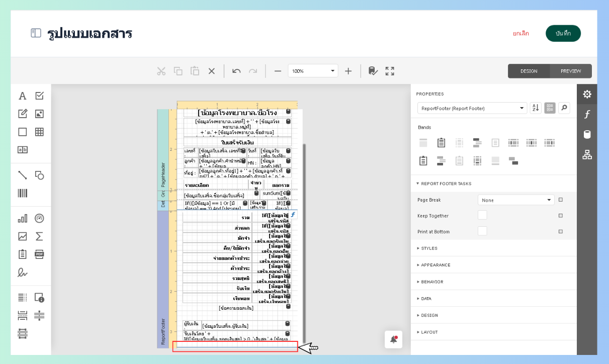609x364 pixels.
Task: Select the Check Box control in toolbox
Action: click(x=40, y=96)
